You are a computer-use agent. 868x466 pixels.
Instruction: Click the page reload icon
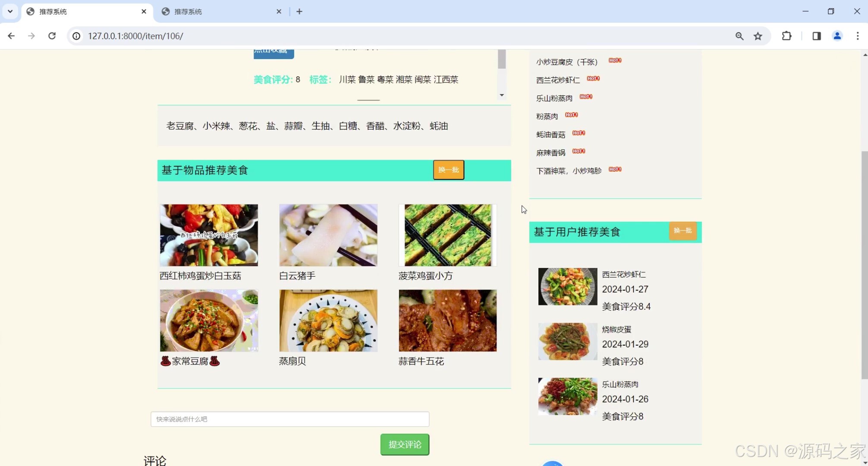click(52, 36)
